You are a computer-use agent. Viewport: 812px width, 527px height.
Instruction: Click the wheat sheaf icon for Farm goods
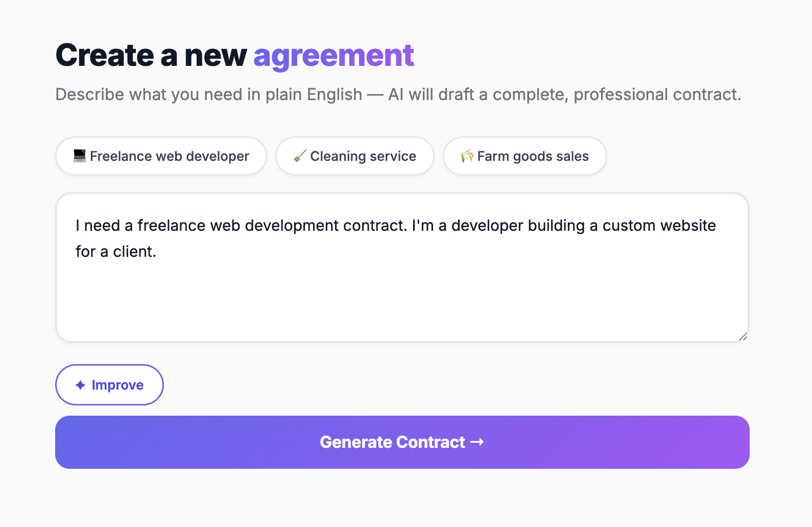(467, 156)
